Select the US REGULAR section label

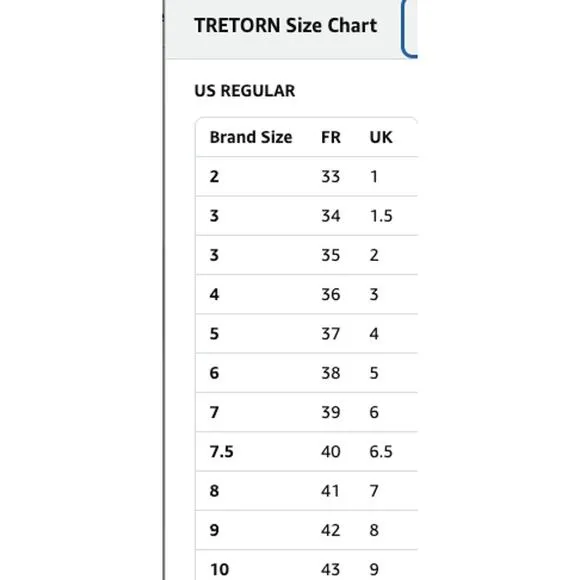[245, 91]
